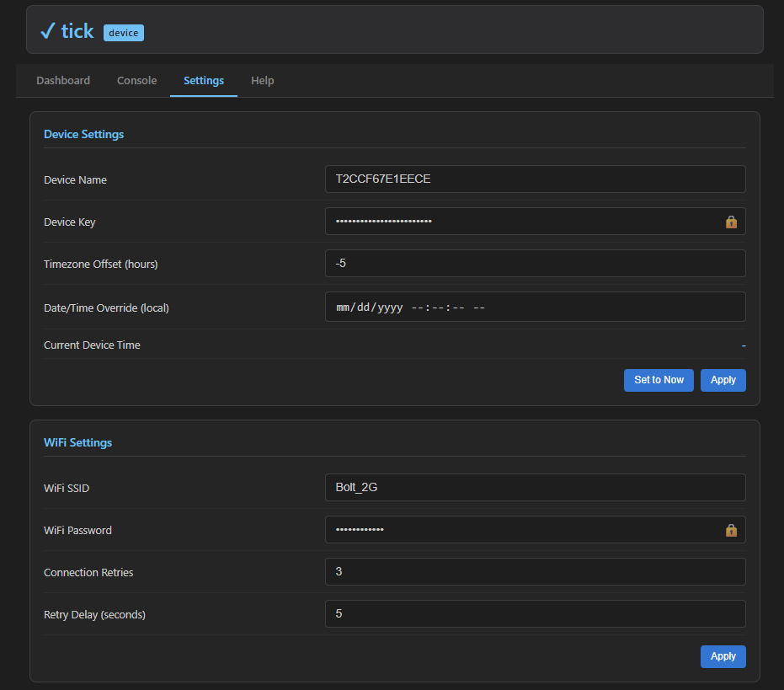Click the lock icon on Device Key field
Viewport: 784px width, 690px height.
click(x=732, y=221)
